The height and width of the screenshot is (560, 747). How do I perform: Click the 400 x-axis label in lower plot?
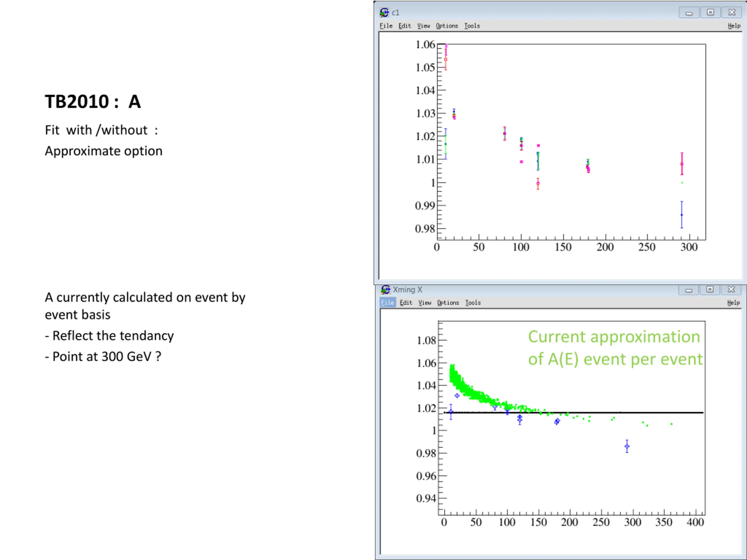pyautogui.click(x=695, y=523)
